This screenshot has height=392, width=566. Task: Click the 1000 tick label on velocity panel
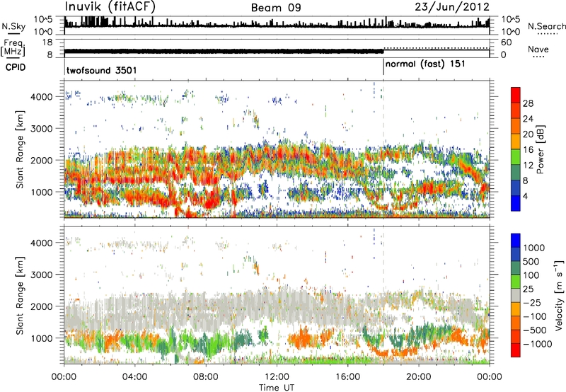(x=42, y=338)
